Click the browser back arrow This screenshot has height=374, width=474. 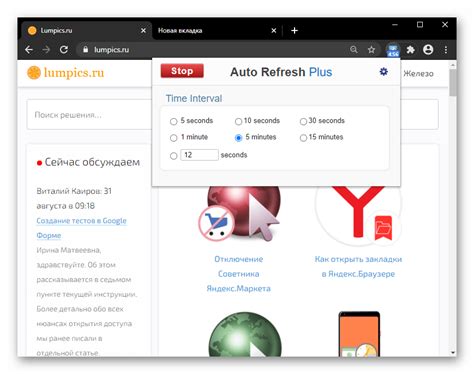(x=29, y=50)
